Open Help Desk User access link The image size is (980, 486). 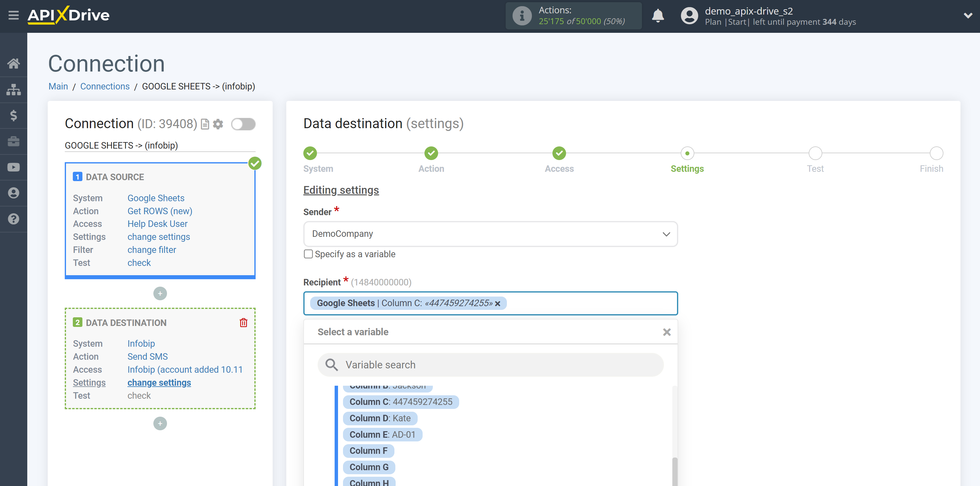pos(157,224)
